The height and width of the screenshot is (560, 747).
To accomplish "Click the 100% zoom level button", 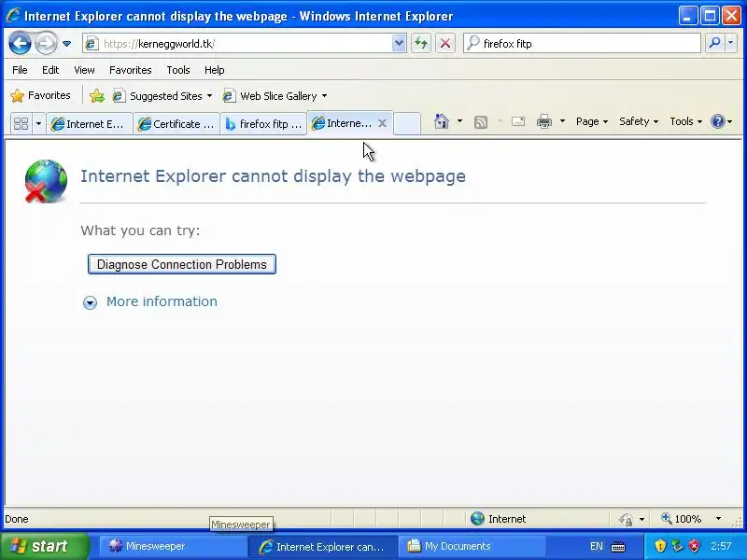I will tap(682, 519).
